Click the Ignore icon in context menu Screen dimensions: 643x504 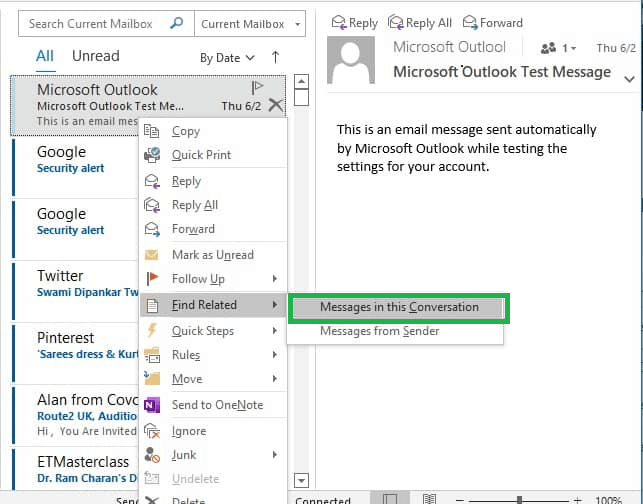tap(152, 431)
